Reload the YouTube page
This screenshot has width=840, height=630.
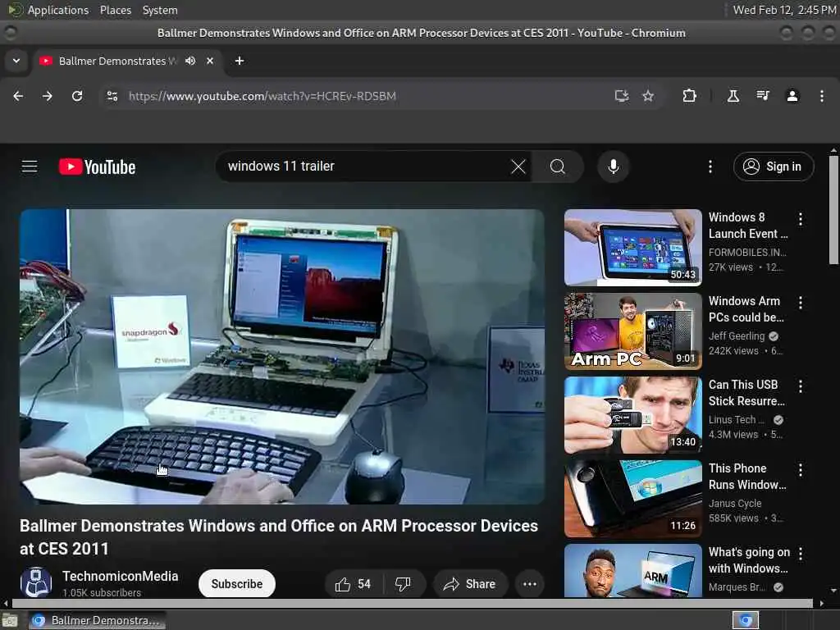[x=77, y=96]
